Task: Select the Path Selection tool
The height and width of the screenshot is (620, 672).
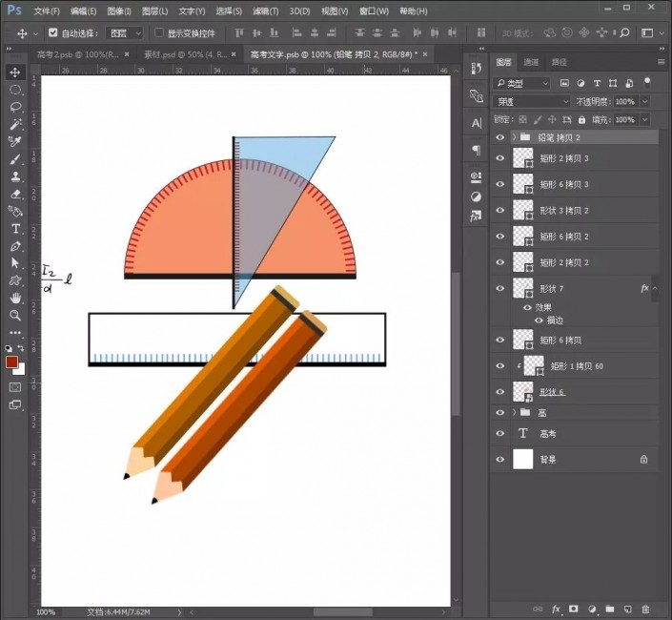Action: 15,263
